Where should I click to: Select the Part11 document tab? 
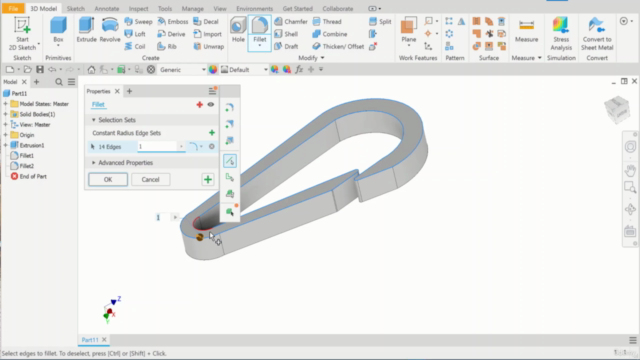(90, 340)
